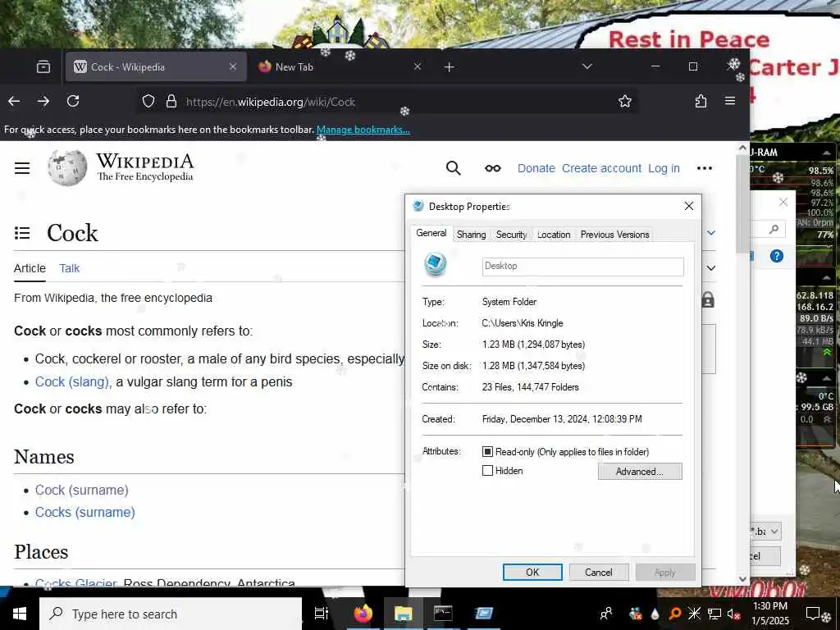Expand tools dropdown chevron below title
This screenshot has width=840, height=630.
pos(711,268)
